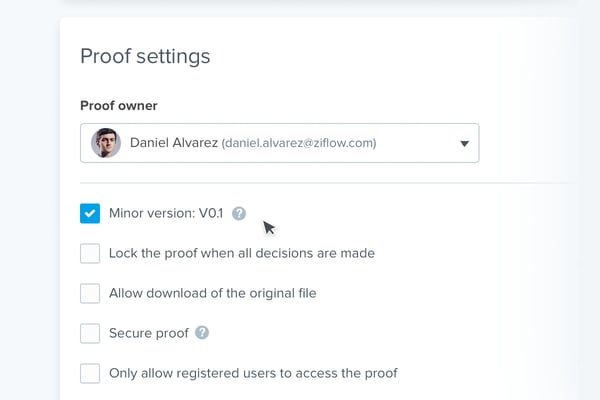Click the 'Lock the proof when all decisions are made' label
Image resolution: width=600 pixels, height=400 pixels.
(242, 253)
